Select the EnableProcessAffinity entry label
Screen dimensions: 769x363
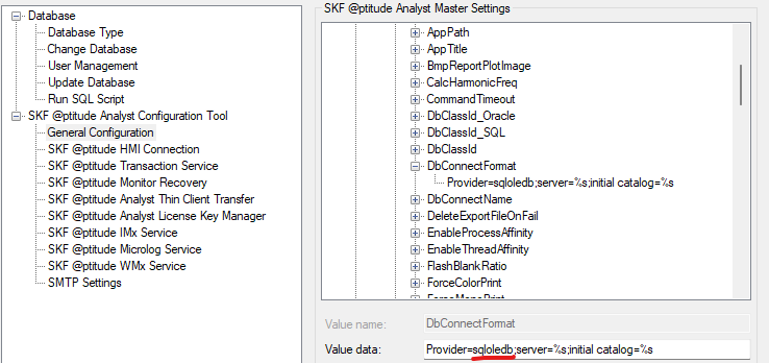click(x=480, y=233)
